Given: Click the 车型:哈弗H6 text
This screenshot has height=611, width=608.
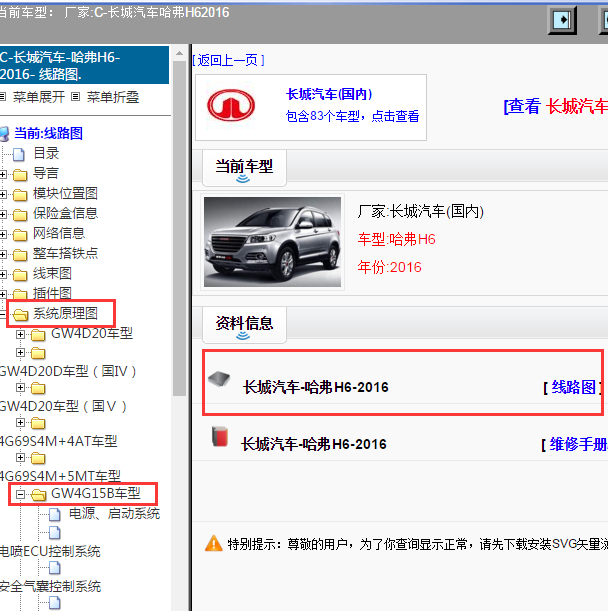Looking at the screenshot, I should coord(396,239).
